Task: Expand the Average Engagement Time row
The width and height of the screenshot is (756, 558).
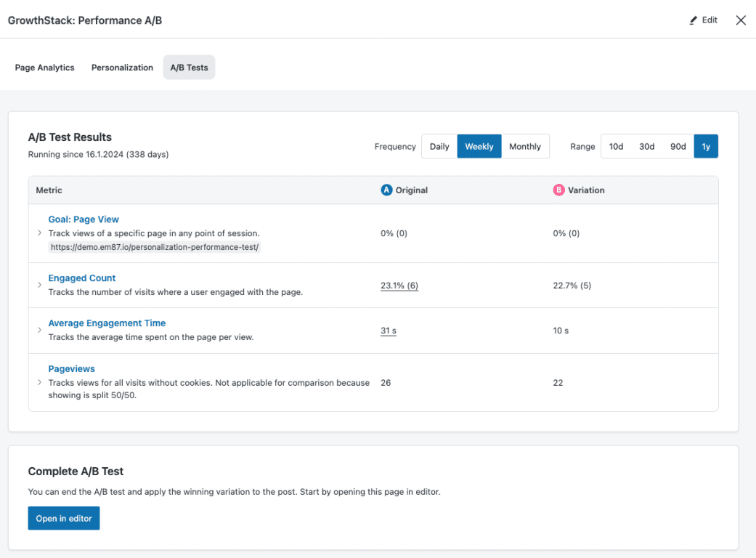Action: (39, 330)
